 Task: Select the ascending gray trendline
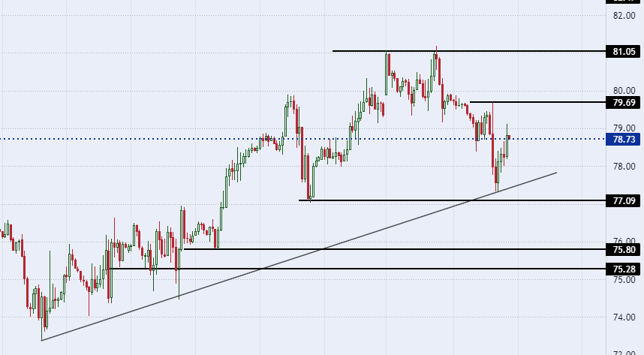[299, 257]
